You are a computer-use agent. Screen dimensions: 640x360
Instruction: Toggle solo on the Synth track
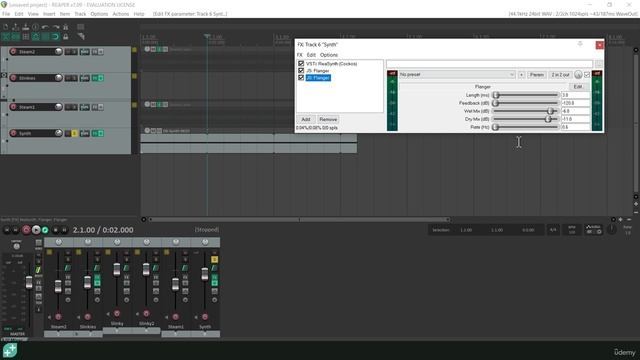tap(74, 133)
